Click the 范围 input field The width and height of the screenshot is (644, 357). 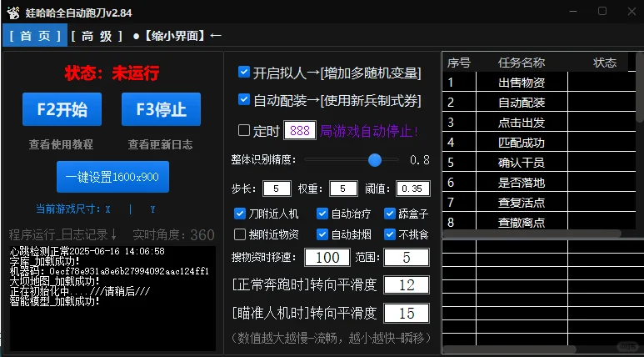[x=407, y=258]
